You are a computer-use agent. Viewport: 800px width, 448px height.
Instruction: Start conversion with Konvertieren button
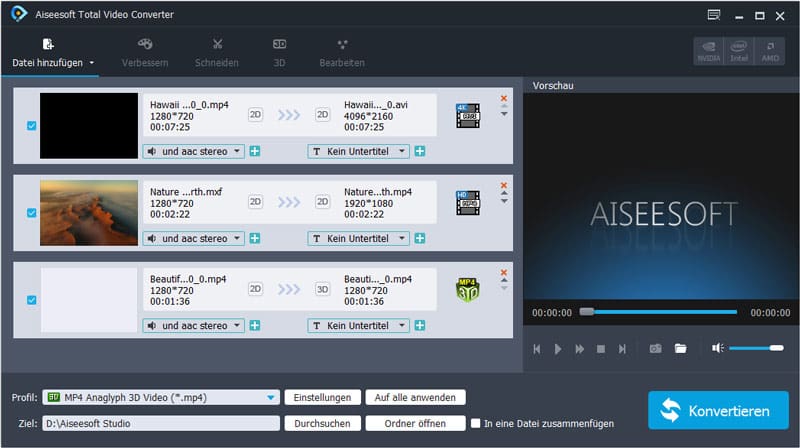[x=718, y=411]
